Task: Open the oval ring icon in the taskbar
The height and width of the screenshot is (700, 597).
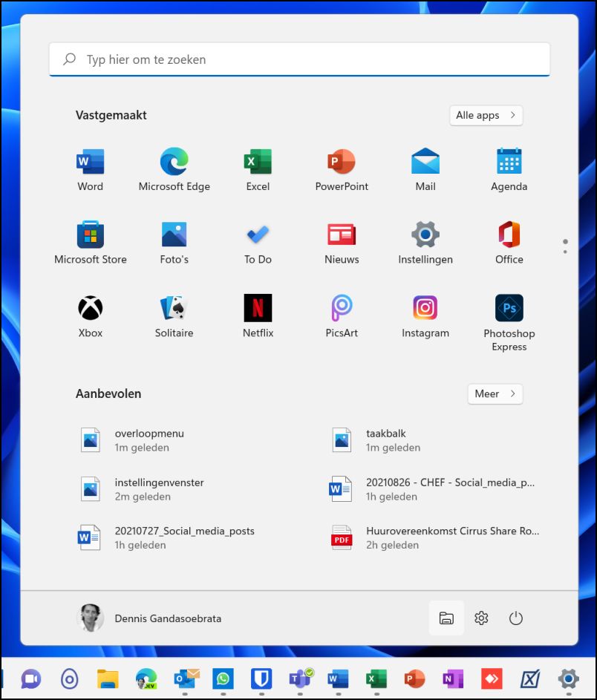Action: click(70, 679)
